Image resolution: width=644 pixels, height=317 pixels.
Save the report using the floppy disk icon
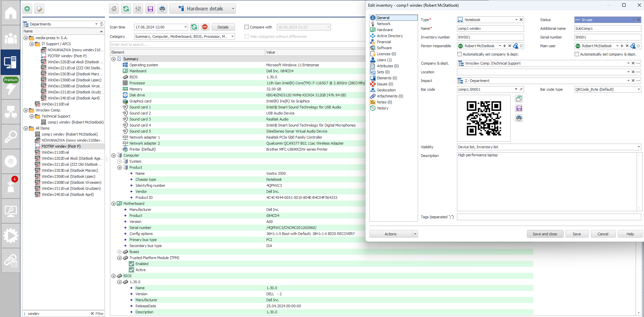(150, 9)
